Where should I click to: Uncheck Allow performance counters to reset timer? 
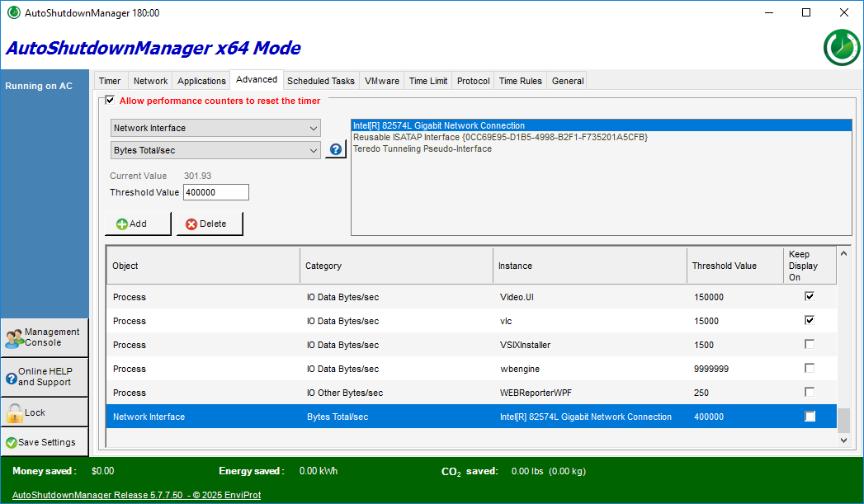(111, 101)
